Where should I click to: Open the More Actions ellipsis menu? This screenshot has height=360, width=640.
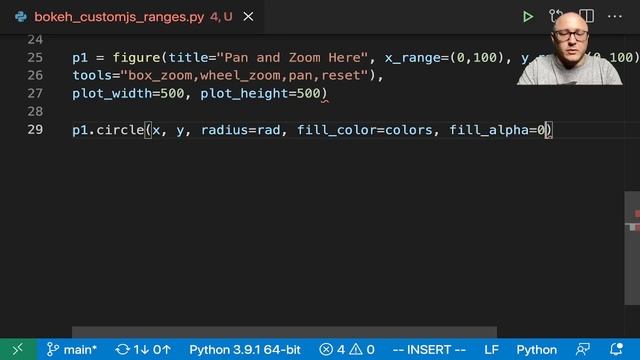615,17
